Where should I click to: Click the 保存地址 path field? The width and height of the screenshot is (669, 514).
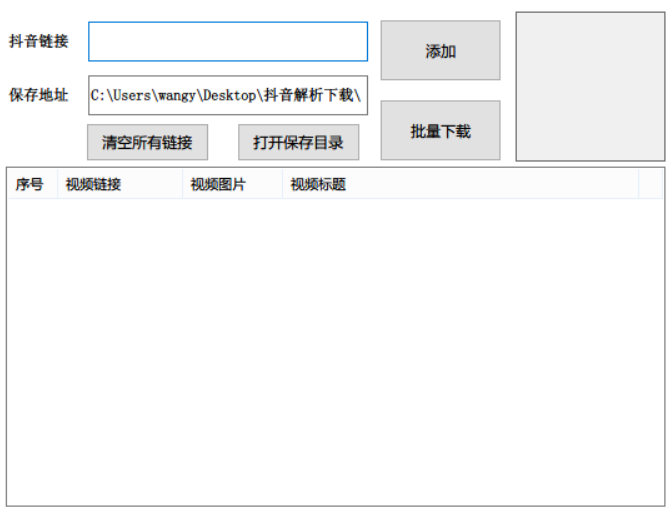click(228, 96)
